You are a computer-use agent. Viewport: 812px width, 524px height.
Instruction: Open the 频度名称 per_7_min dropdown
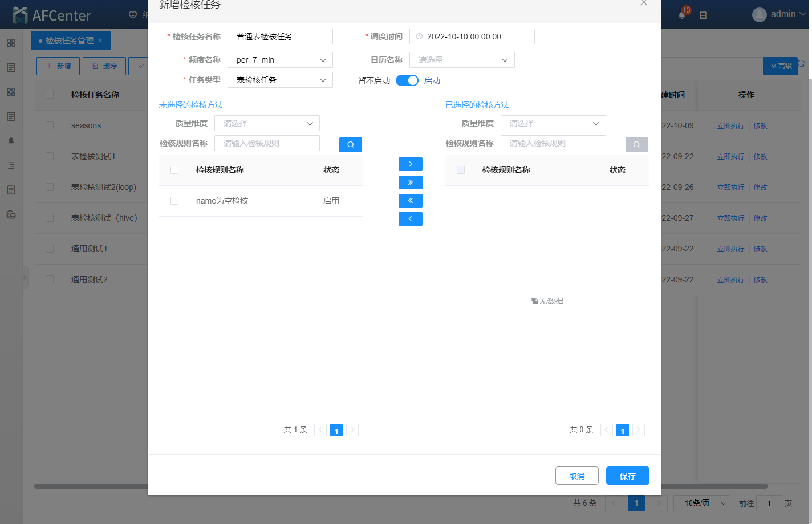280,60
